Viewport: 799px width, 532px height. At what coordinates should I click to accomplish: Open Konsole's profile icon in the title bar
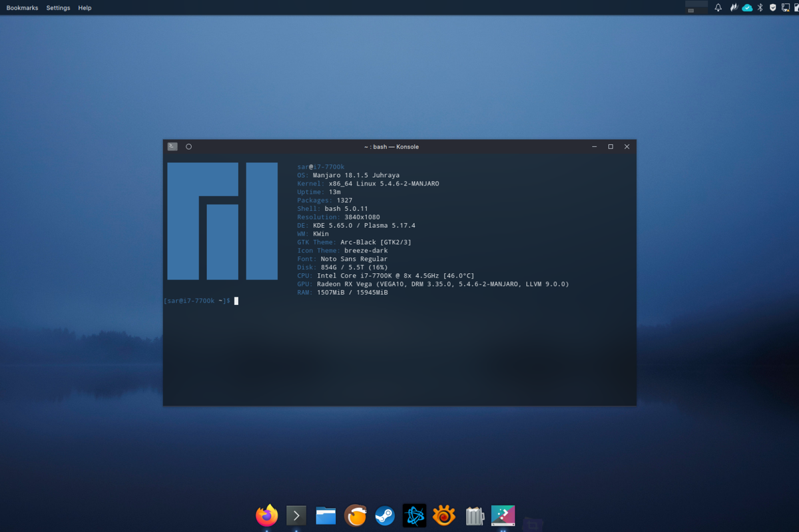(x=172, y=146)
